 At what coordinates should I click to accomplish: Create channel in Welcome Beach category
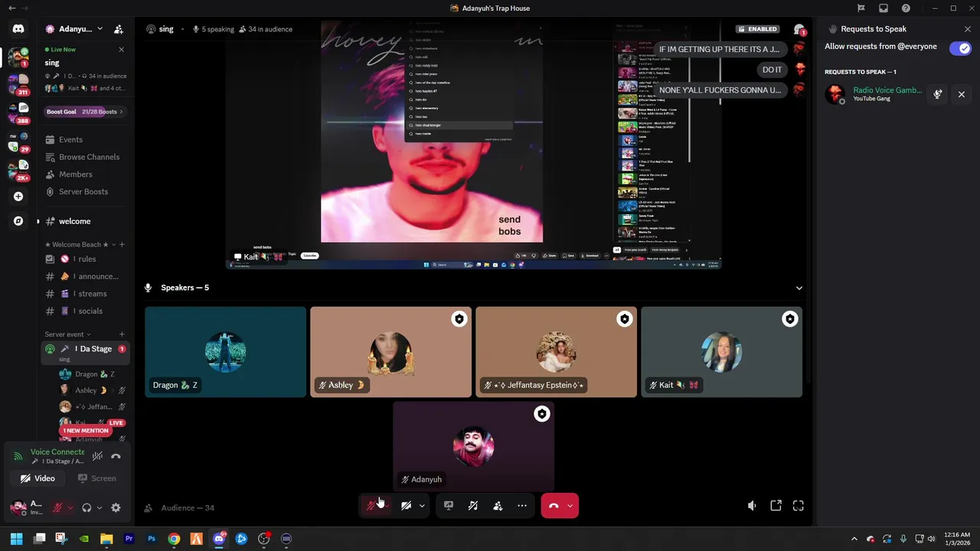tap(122, 245)
